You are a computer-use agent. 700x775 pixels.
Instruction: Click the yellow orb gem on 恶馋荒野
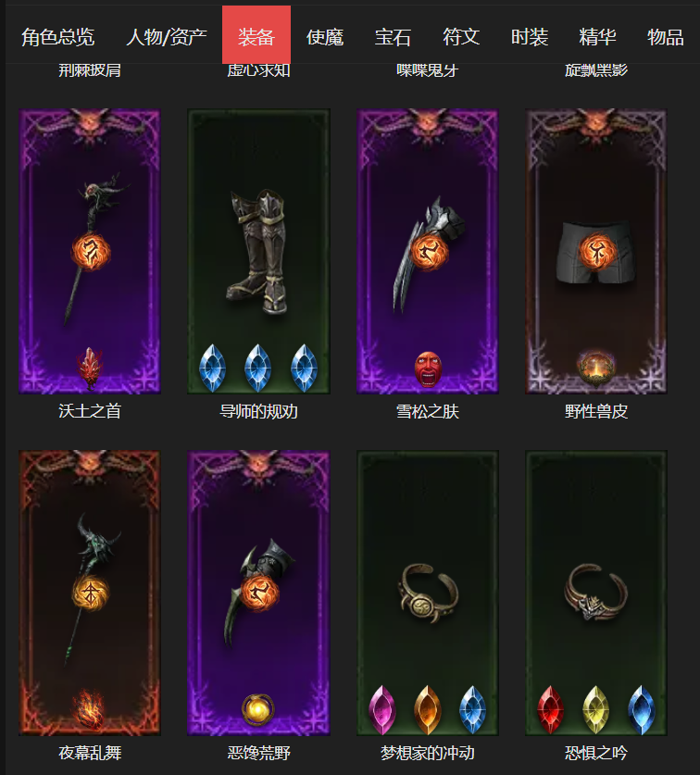tap(258, 710)
